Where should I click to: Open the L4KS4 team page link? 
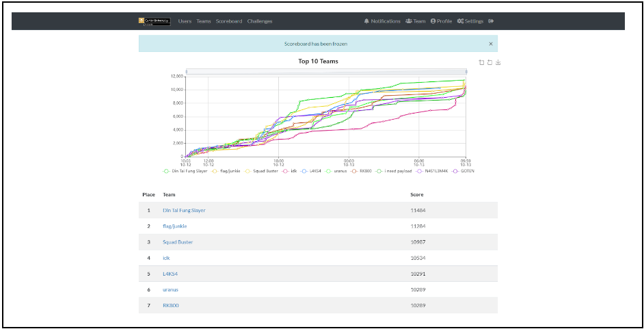[170, 274]
